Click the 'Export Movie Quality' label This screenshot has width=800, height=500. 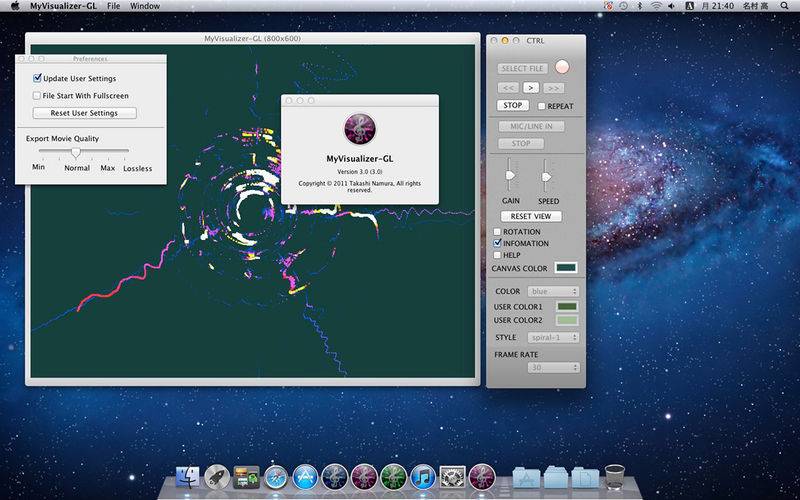coord(62,138)
